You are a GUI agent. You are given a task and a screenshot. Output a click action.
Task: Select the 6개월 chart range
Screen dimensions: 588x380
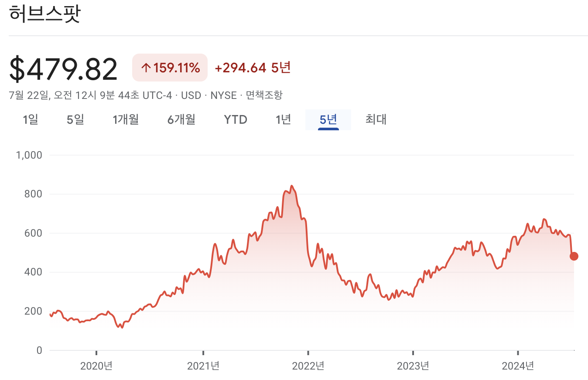181,119
